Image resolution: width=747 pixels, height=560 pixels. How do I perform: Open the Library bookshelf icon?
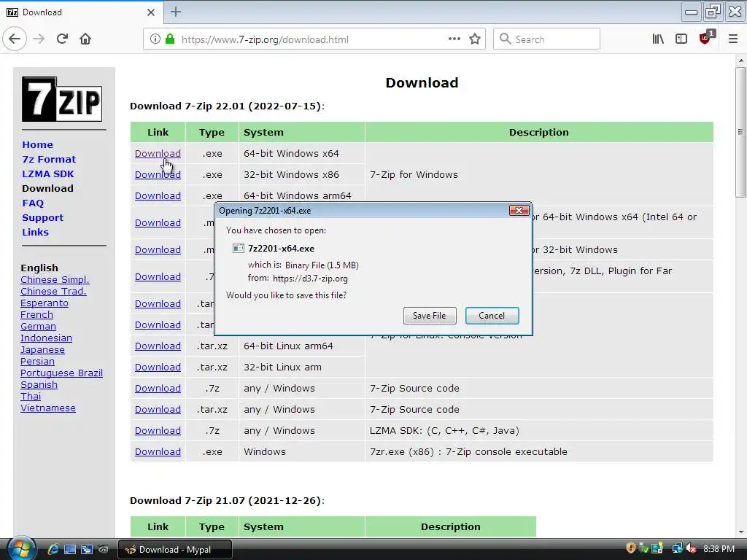tap(658, 39)
